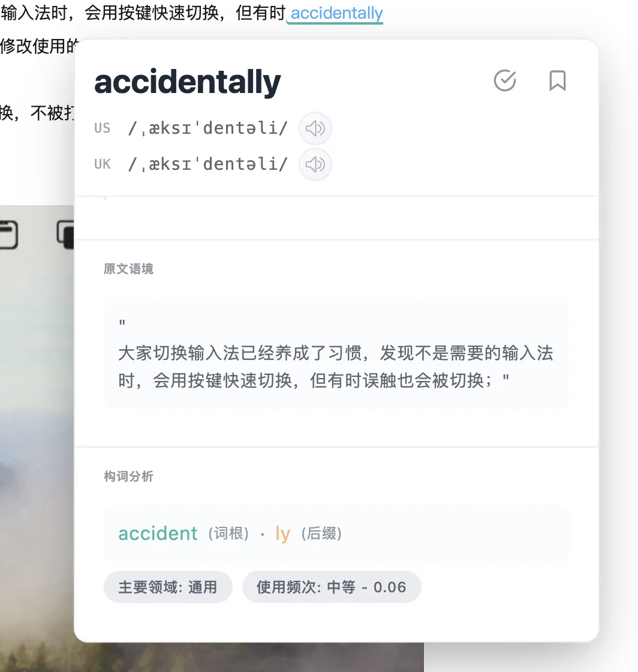
Task: Click the overlapping windows icon behind popup
Action: (65, 235)
